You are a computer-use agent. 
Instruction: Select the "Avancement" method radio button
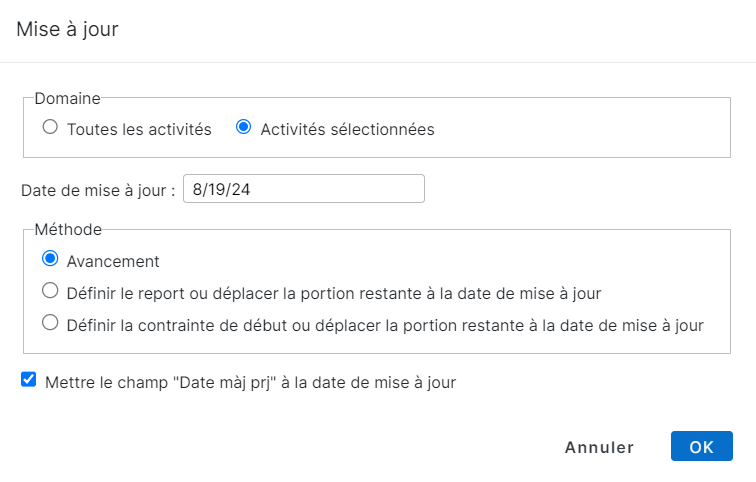click(50, 260)
